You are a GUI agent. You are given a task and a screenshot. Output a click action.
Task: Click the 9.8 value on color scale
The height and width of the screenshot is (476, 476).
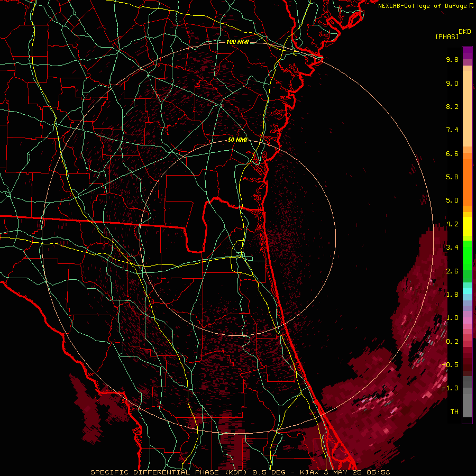(452, 59)
